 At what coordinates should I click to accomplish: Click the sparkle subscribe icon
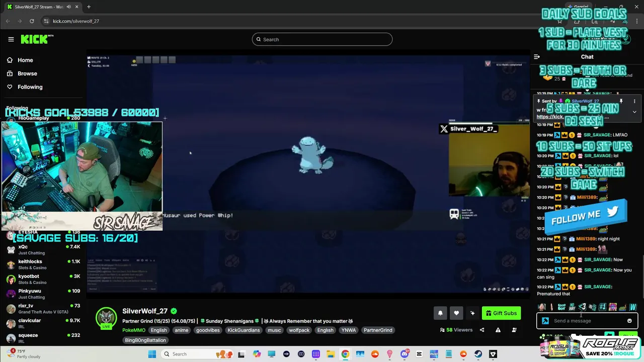(472, 313)
